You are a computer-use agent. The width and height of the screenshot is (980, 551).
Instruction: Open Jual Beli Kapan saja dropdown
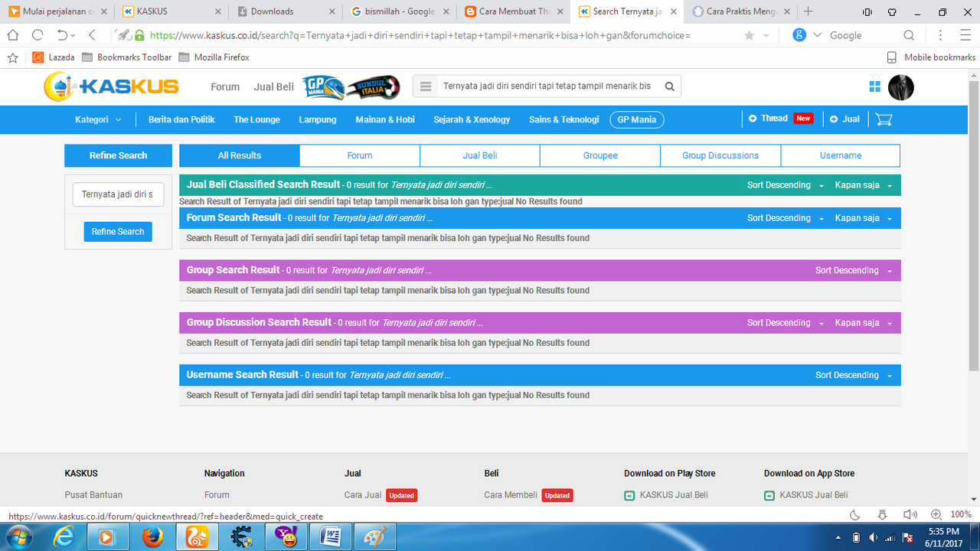[864, 185]
